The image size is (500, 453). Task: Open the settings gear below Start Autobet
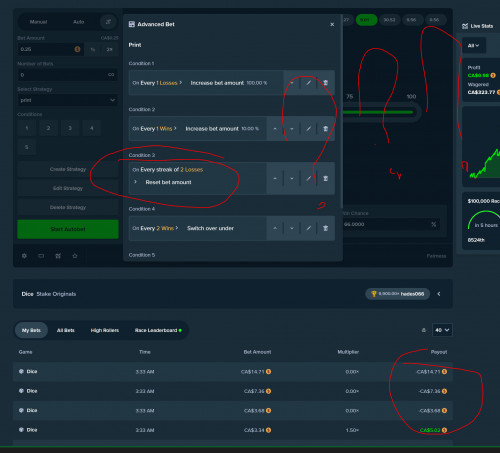pyautogui.click(x=24, y=256)
